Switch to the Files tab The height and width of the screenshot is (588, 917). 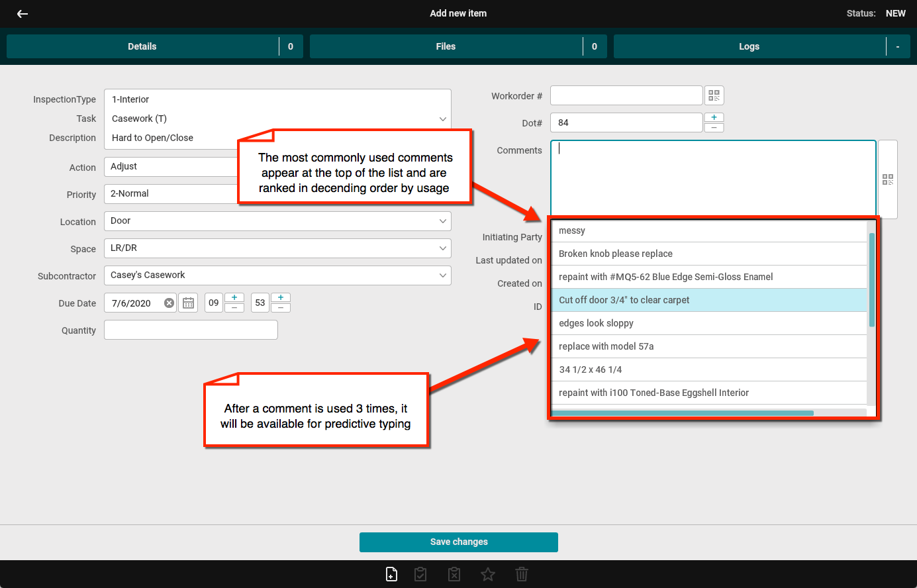[x=446, y=46]
